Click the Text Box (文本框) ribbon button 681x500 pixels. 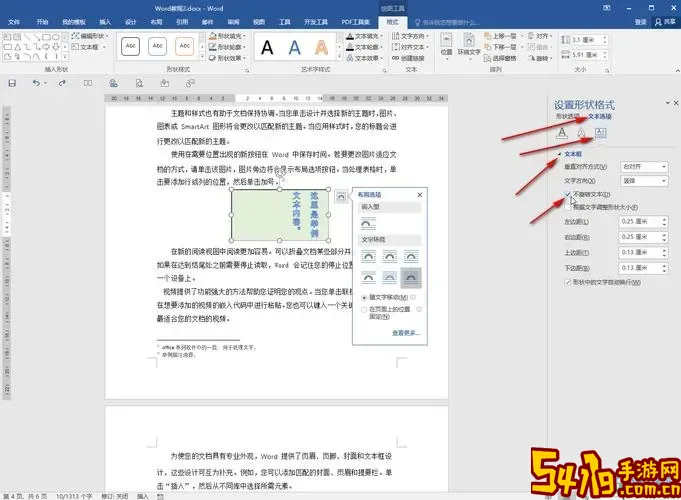tap(88, 47)
